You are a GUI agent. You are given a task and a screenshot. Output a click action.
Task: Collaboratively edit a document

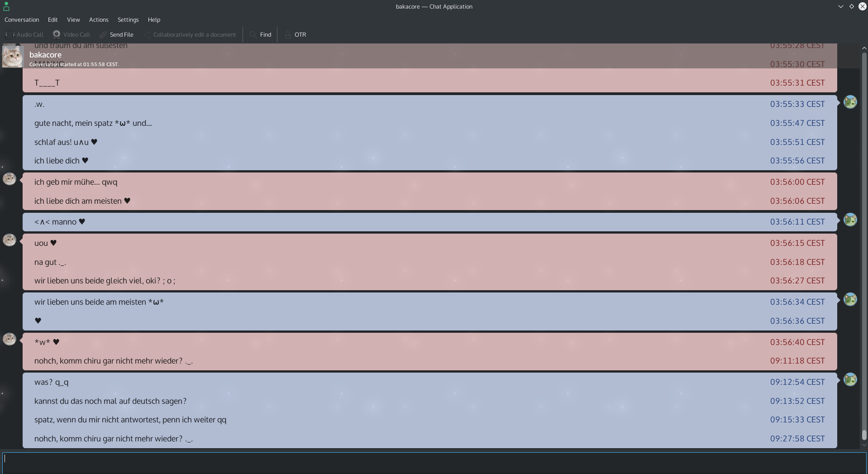[x=190, y=34]
